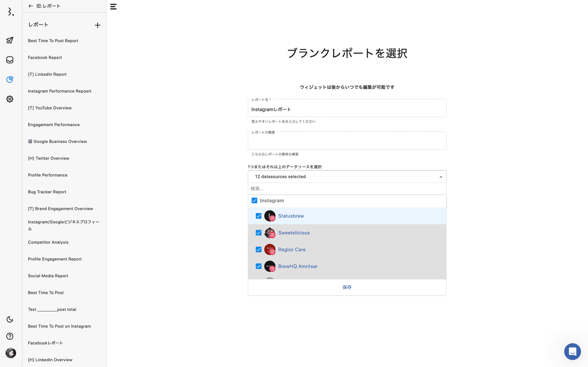This screenshot has height=367, width=588.
Task: Collapse sidebar with hamburger menu icon
Action: pos(113,7)
